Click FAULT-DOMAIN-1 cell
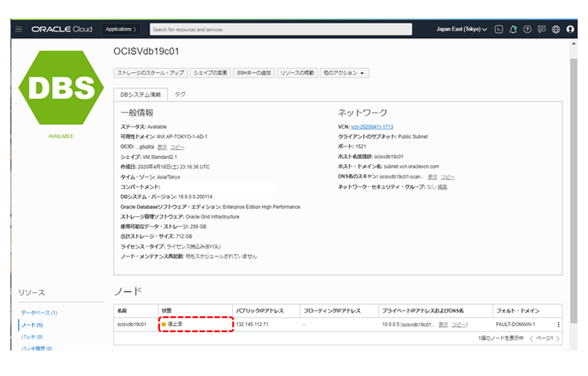588x376 pixels. point(515,324)
